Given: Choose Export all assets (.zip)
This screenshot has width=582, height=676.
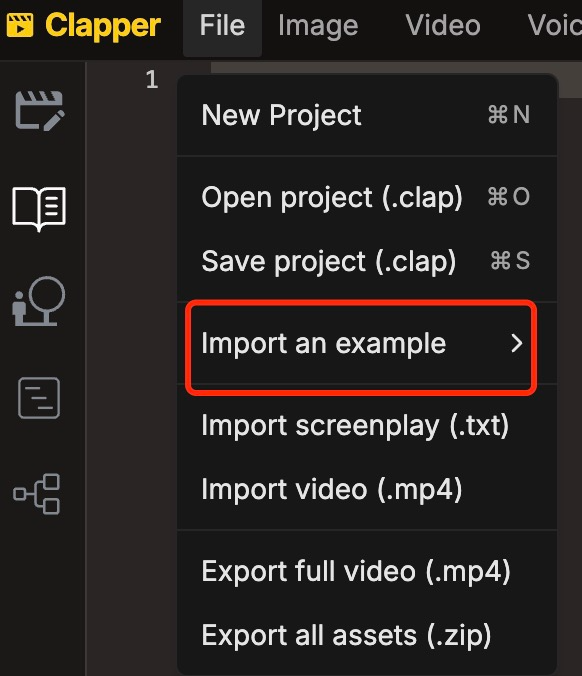Looking at the screenshot, I should [366, 635].
